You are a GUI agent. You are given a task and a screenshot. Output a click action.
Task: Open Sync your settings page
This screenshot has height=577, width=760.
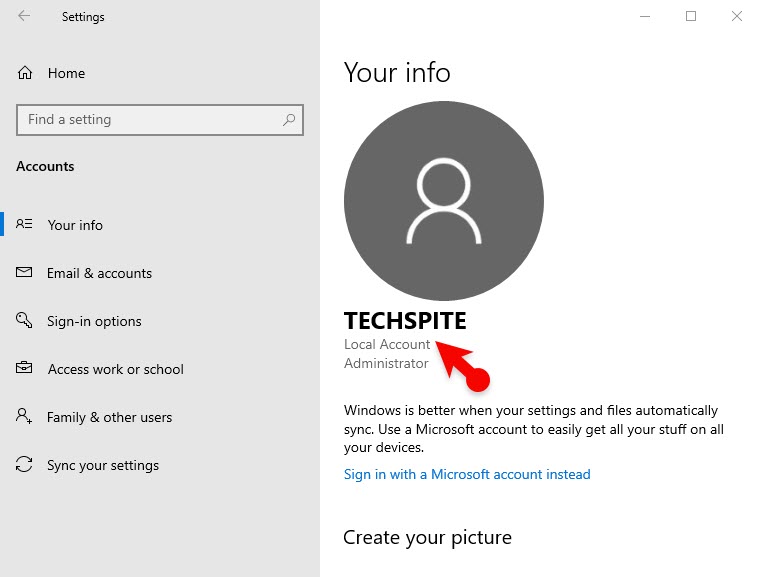[103, 465]
